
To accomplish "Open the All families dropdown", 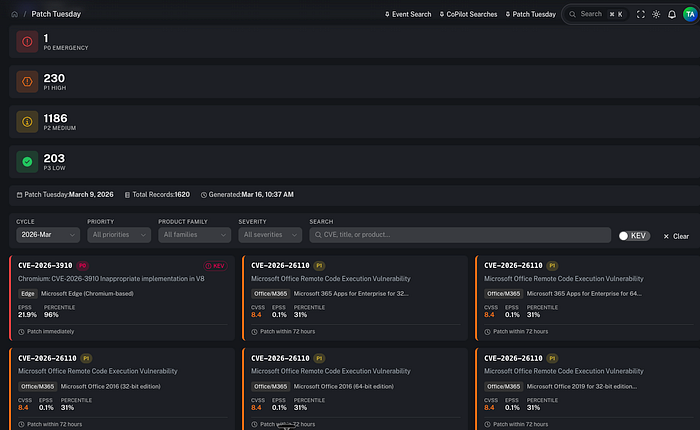I will coord(195,235).
